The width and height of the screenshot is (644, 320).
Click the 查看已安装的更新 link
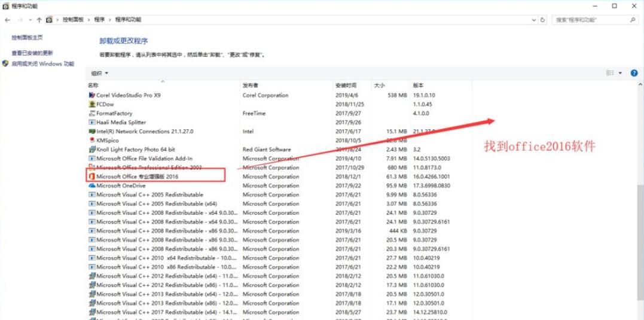(32, 53)
